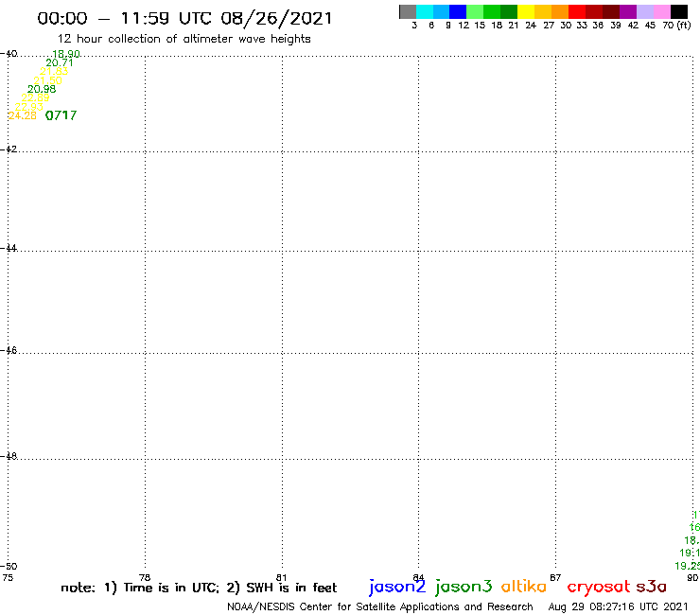Click the gray swatch in the color scale
Image resolution: width=700 pixels, height=615 pixels.
tap(408, 11)
